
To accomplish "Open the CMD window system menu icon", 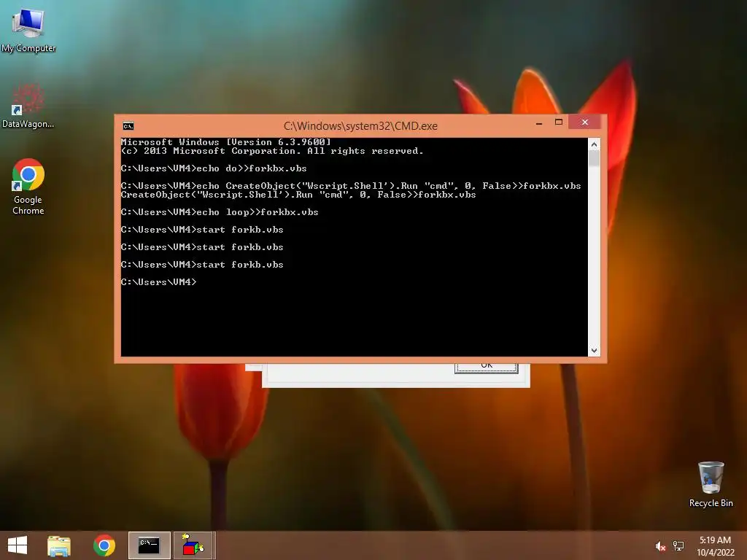I will pos(128,125).
